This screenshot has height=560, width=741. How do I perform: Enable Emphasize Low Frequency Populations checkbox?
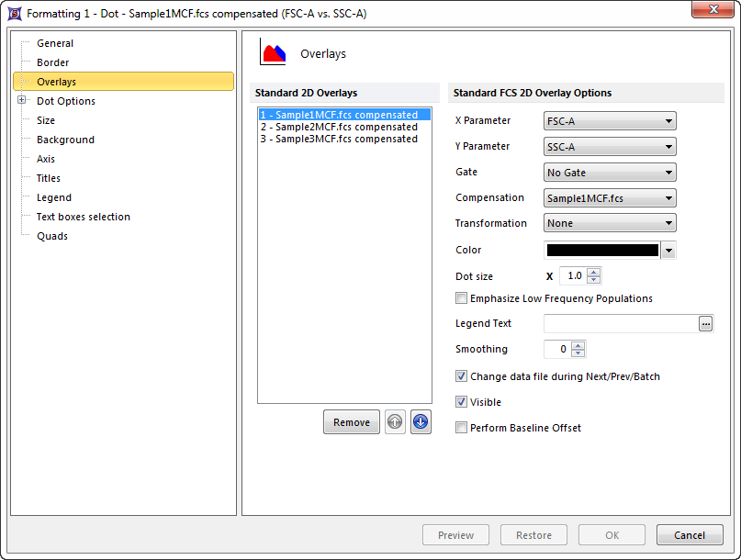point(461,298)
